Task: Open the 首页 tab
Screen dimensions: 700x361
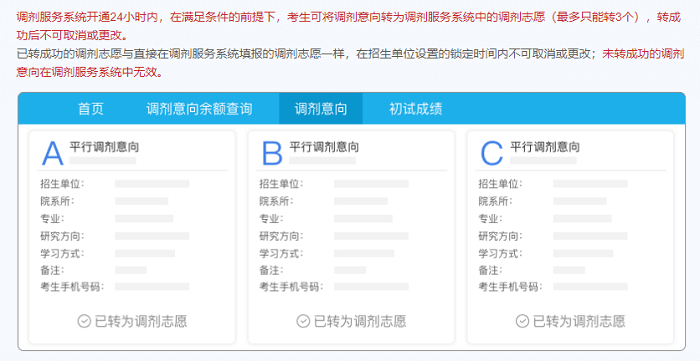Action: click(x=91, y=109)
